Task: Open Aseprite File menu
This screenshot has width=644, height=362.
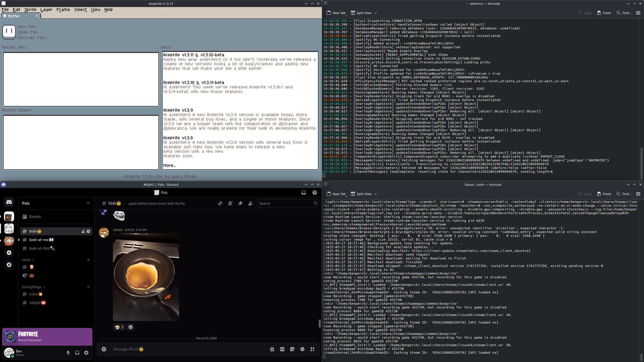Action: point(5,10)
